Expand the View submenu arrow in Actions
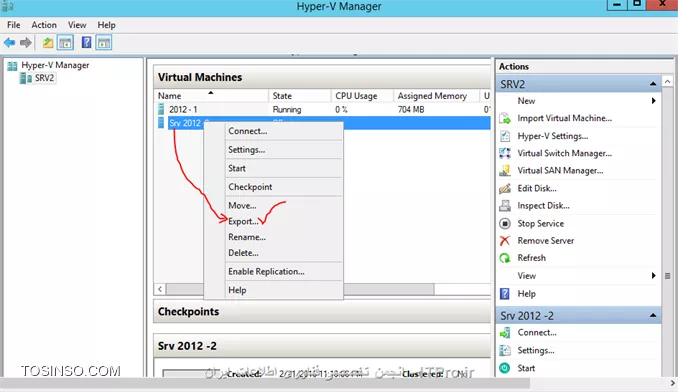This screenshot has width=678, height=392. click(x=653, y=276)
